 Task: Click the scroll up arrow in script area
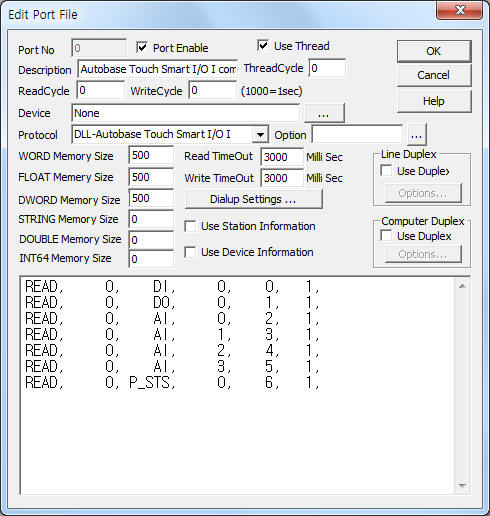(462, 286)
